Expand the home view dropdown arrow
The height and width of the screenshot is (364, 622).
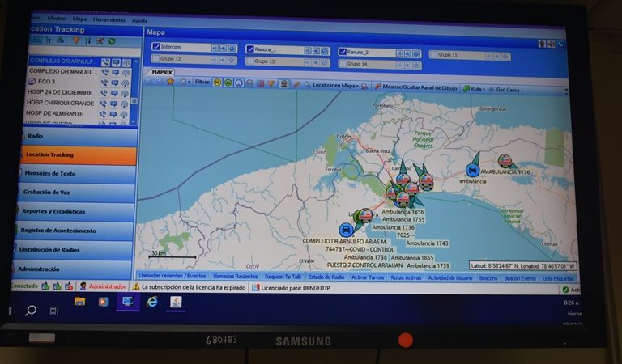[189, 82]
